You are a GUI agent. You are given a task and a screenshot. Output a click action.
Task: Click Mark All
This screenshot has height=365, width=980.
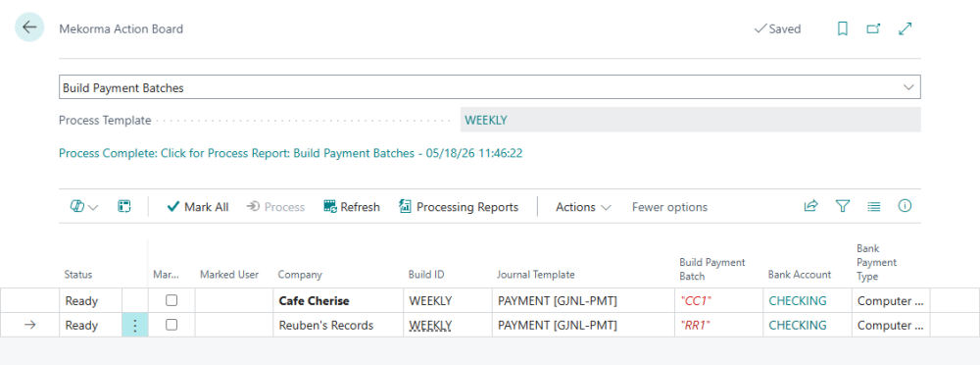tap(198, 207)
